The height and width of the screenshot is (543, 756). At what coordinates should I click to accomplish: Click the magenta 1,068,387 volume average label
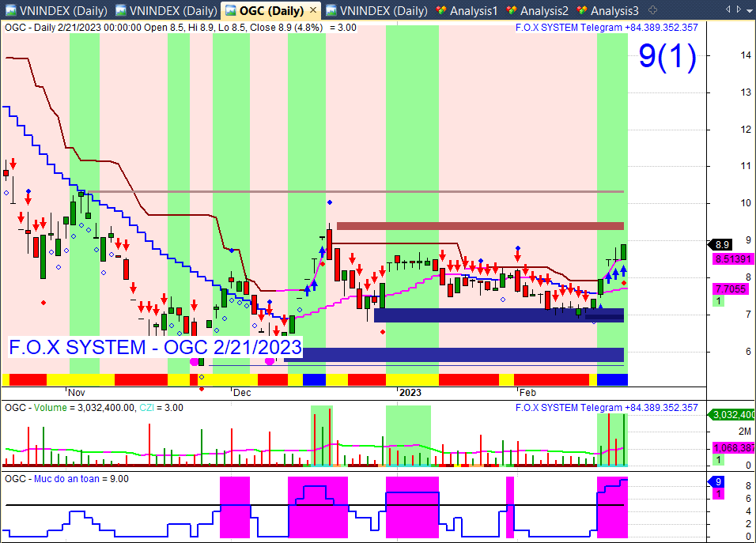(x=734, y=447)
